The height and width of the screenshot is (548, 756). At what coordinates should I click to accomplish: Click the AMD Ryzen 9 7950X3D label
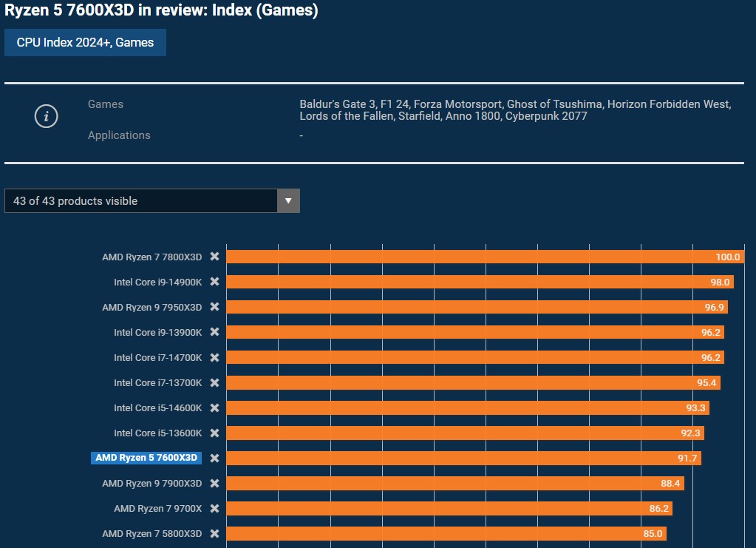(152, 308)
